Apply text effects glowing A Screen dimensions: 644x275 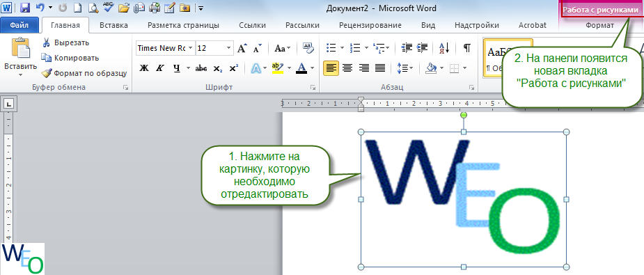256,68
